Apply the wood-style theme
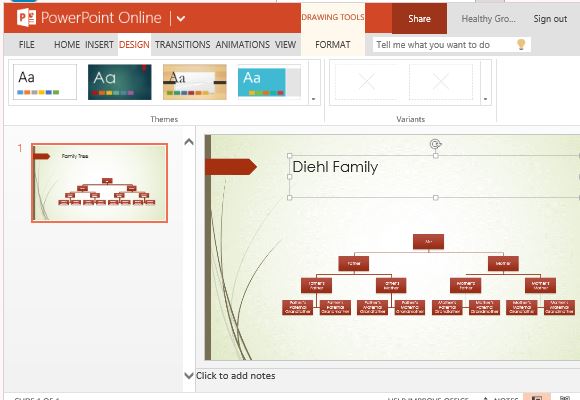 [195, 82]
